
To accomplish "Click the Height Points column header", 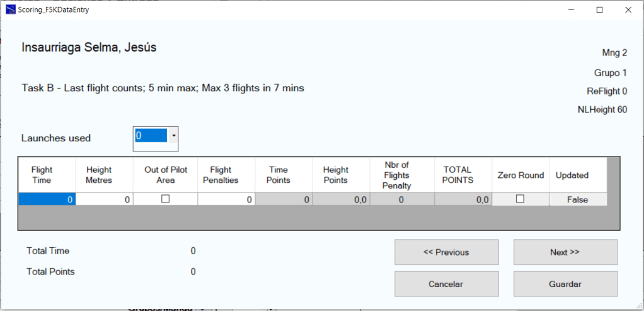I will coord(335,175).
